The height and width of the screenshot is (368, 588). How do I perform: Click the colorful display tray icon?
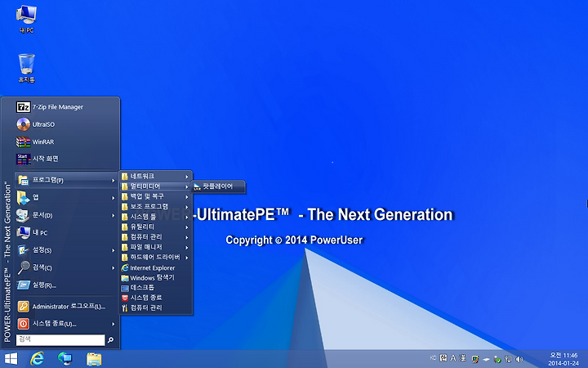coord(475,359)
